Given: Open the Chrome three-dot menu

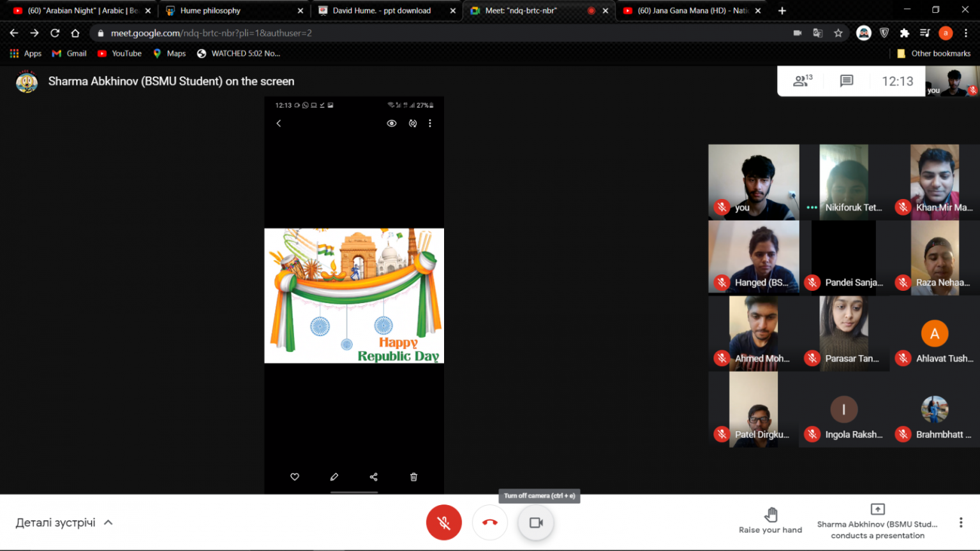Looking at the screenshot, I should point(966,33).
